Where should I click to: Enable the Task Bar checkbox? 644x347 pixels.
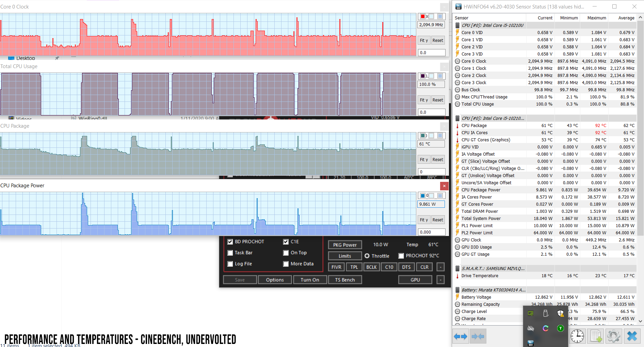(x=230, y=253)
